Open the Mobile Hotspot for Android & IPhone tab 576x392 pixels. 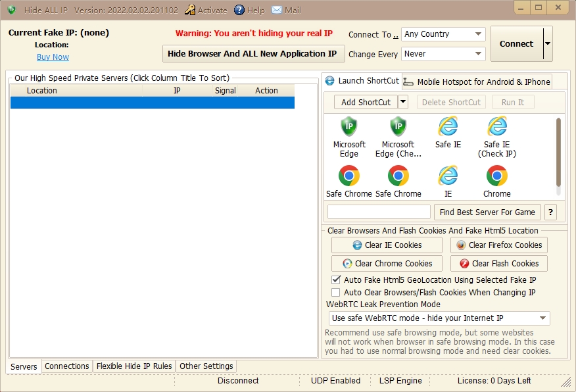[x=477, y=81]
